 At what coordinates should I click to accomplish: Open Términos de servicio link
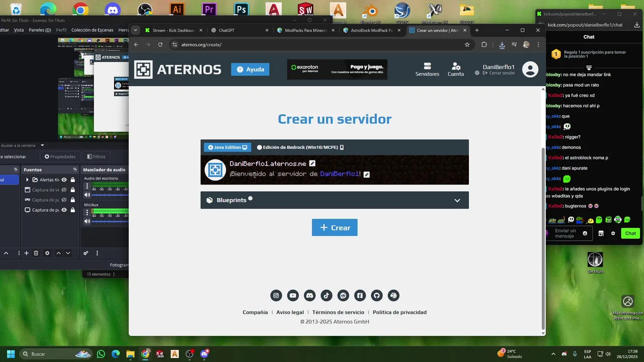coord(338,312)
